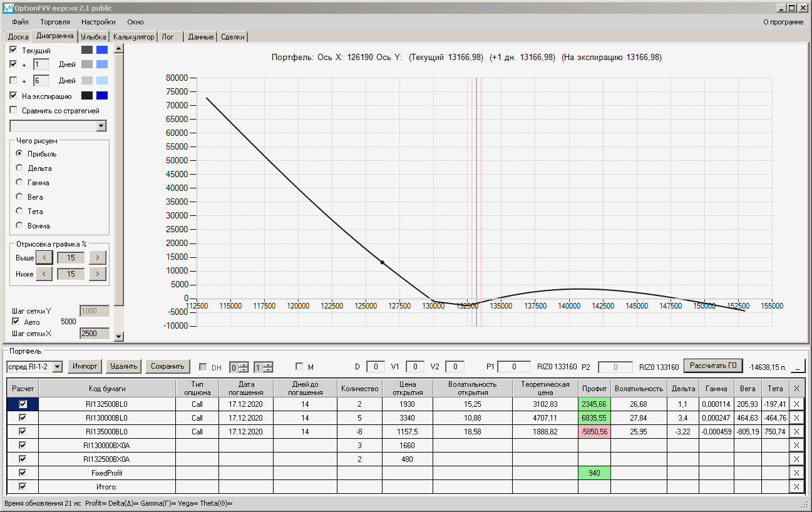The image size is (812, 512).
Task: Click the X on the RI135000BL0 row
Action: coord(796,432)
